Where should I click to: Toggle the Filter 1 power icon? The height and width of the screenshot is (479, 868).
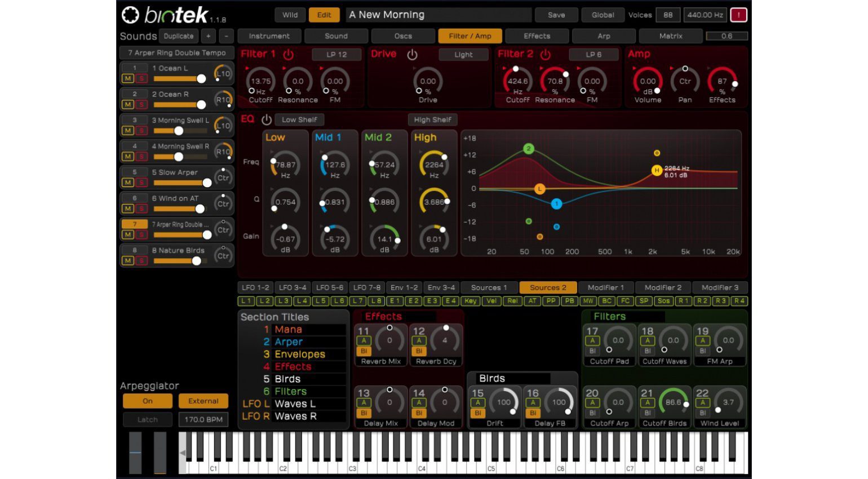[288, 54]
